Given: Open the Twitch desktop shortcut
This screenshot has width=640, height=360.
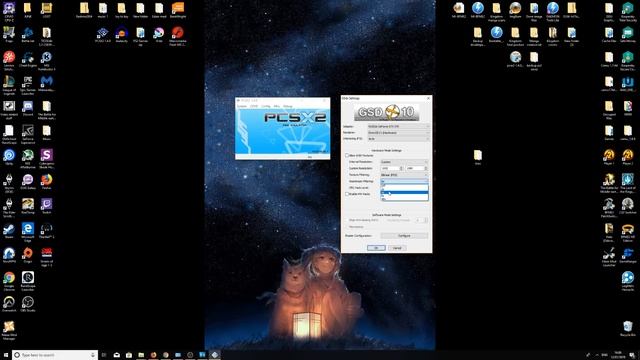Looking at the screenshot, I should (47, 207).
